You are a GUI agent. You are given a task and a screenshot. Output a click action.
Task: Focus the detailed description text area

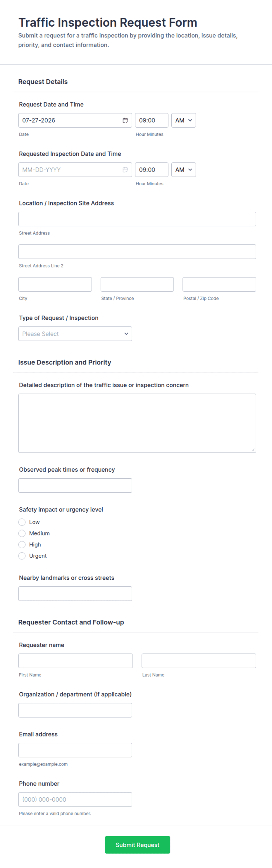[x=137, y=423]
